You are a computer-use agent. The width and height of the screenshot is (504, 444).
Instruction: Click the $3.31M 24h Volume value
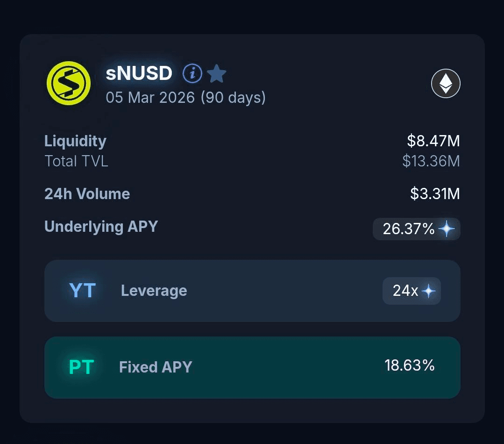pos(435,193)
